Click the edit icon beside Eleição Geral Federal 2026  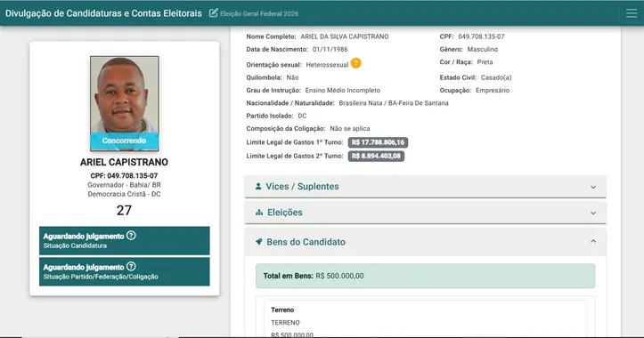click(213, 13)
